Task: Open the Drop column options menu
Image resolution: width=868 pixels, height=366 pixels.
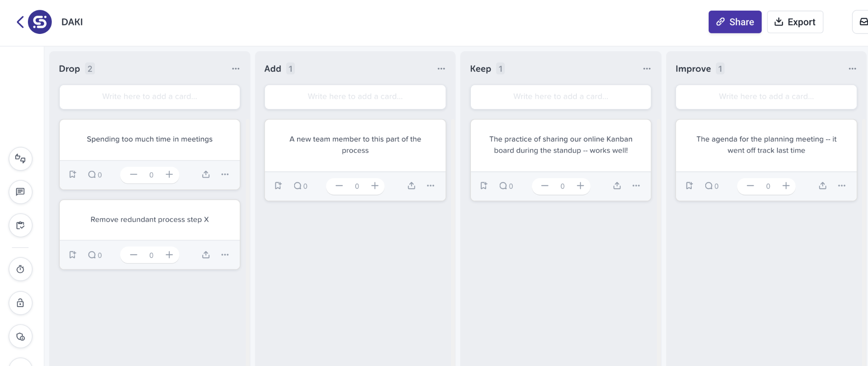Action: tap(236, 68)
